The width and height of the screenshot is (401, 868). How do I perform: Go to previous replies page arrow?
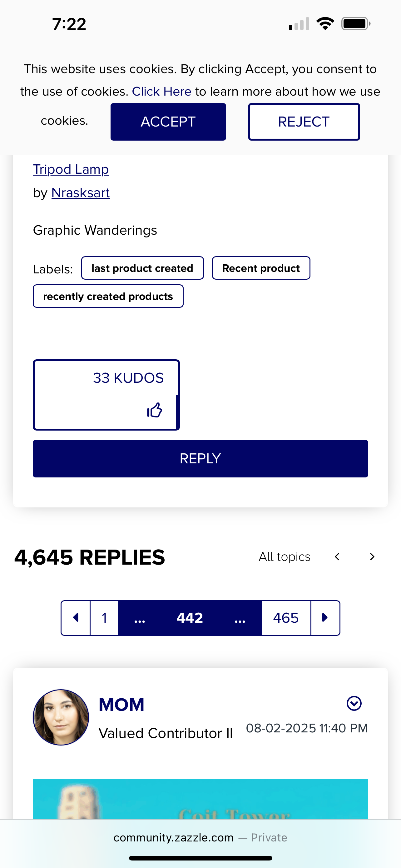coord(76,618)
